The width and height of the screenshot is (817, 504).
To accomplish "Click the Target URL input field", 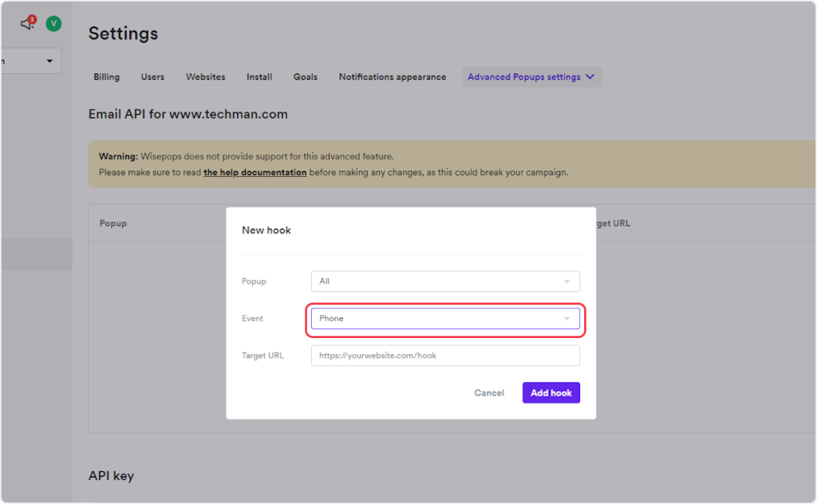I will tap(444, 356).
